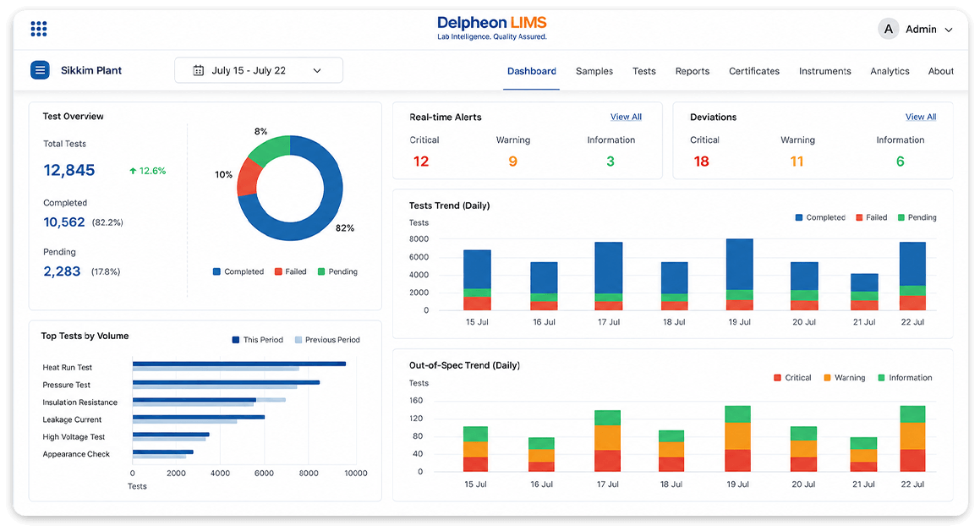Click the Appearance Check row label
This screenshot has width=980, height=531.
[76, 454]
